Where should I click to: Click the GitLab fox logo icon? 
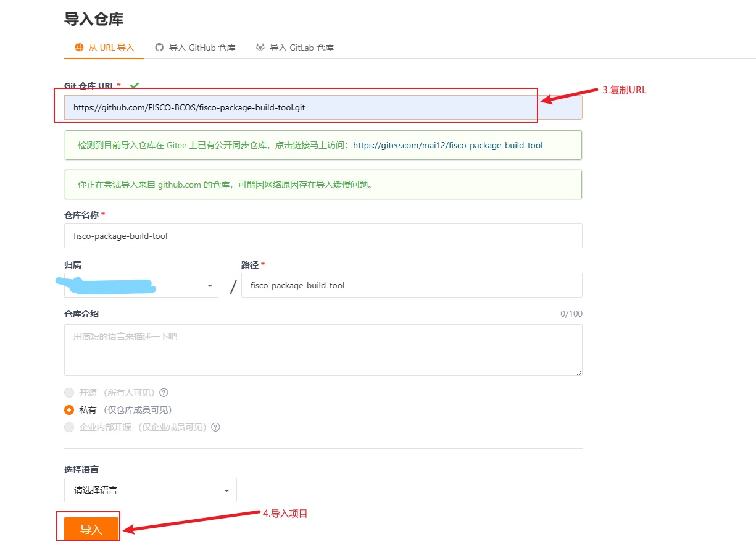click(x=260, y=48)
